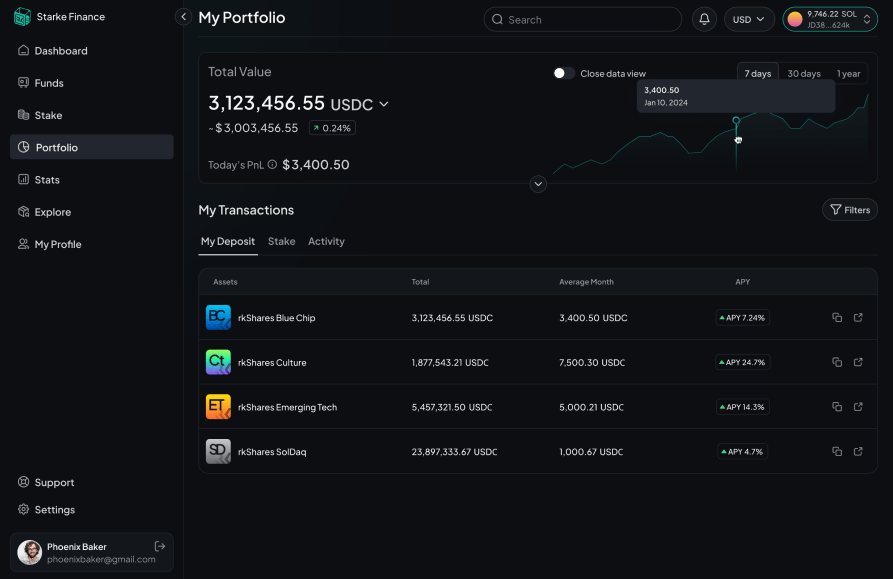Log out using the exit icon
Image resolution: width=893 pixels, height=579 pixels.
tap(160, 547)
